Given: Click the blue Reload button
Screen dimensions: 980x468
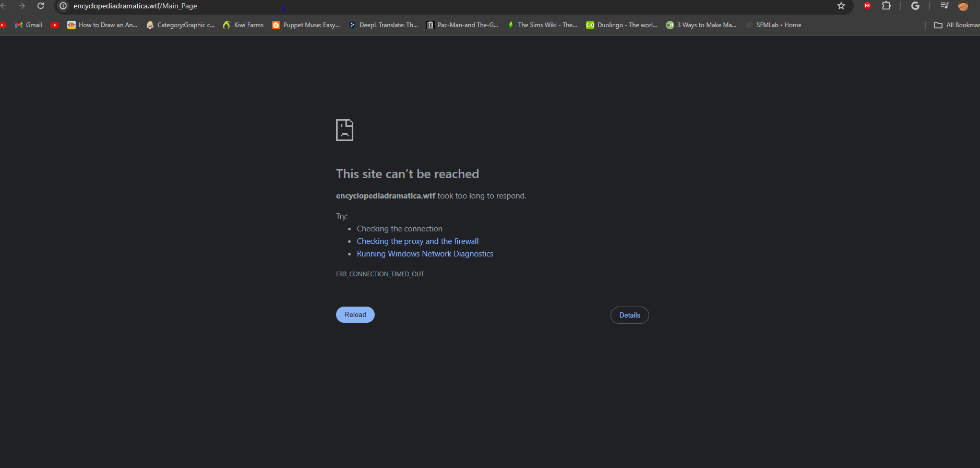Looking at the screenshot, I should (x=355, y=314).
